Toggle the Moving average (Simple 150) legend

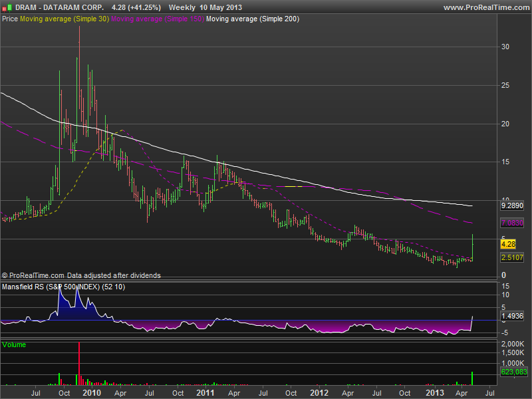[x=158, y=19]
